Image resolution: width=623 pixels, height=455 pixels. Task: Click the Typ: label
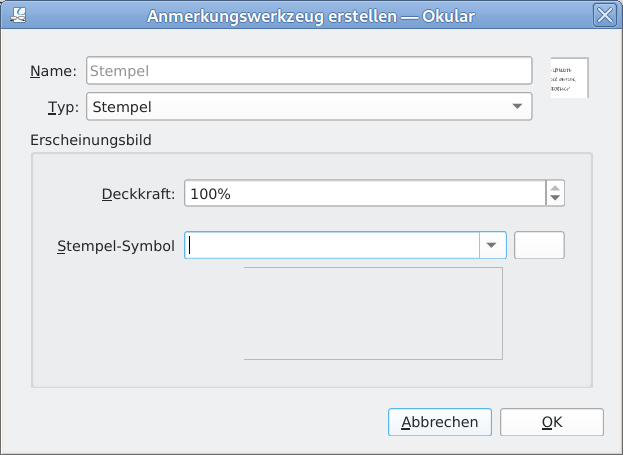(63, 107)
